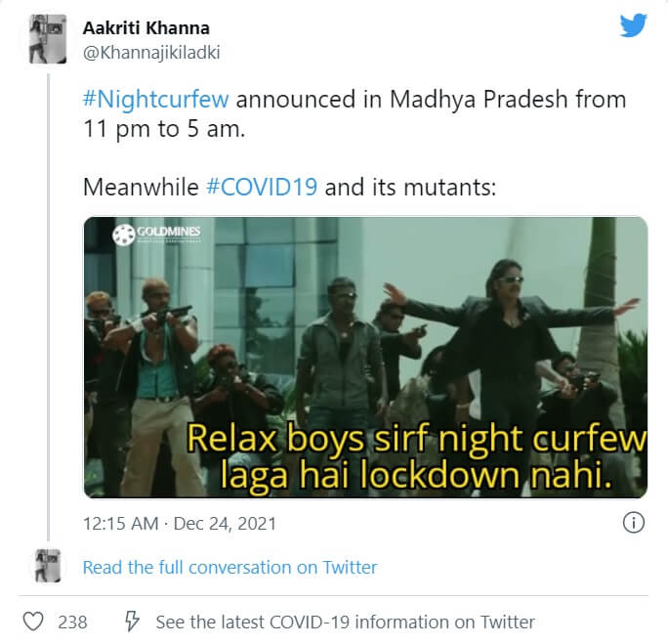Image resolution: width=668 pixels, height=644 pixels.
Task: Click the yellow 'Relax boys' meme caption
Action: tap(416, 456)
